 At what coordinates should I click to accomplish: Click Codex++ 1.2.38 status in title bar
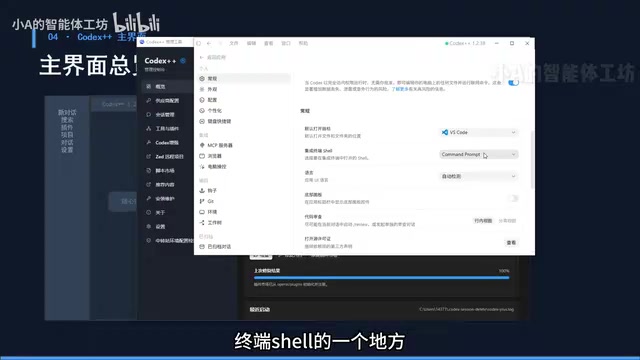point(465,43)
